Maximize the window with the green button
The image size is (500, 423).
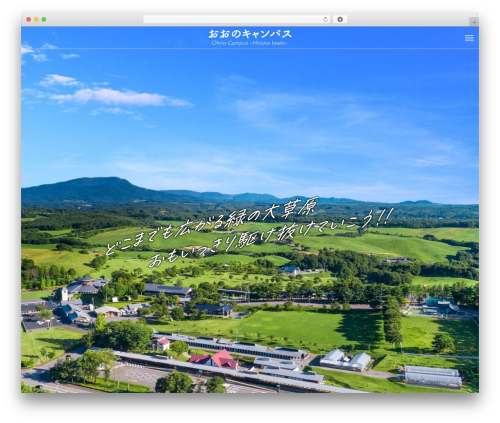tap(44, 19)
